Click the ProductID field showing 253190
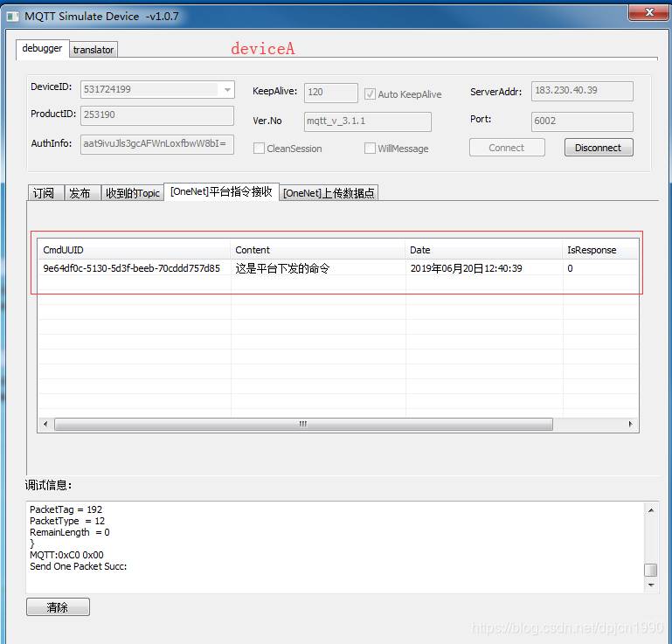672x644 pixels. [157, 115]
